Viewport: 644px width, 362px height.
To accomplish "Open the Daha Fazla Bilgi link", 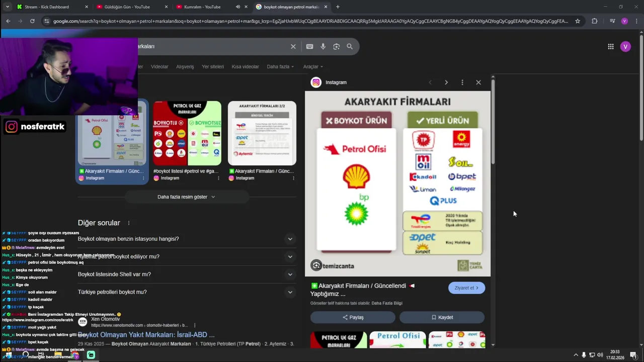I will [387, 303].
